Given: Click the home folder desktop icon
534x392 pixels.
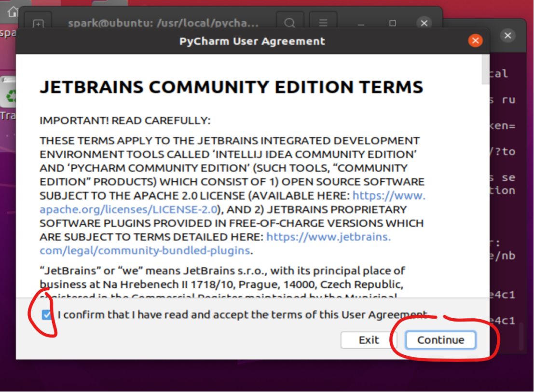Looking at the screenshot, I should (x=13, y=12).
